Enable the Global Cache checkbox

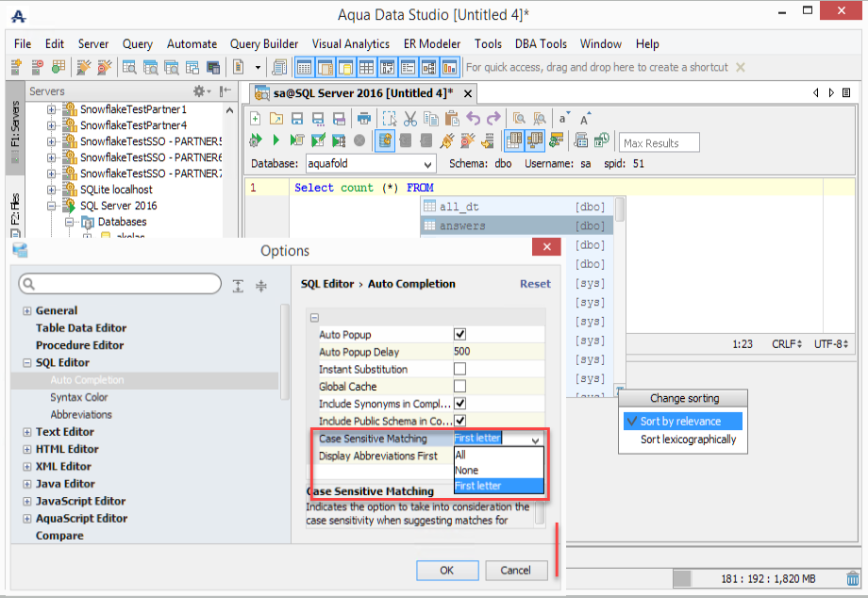click(x=460, y=387)
